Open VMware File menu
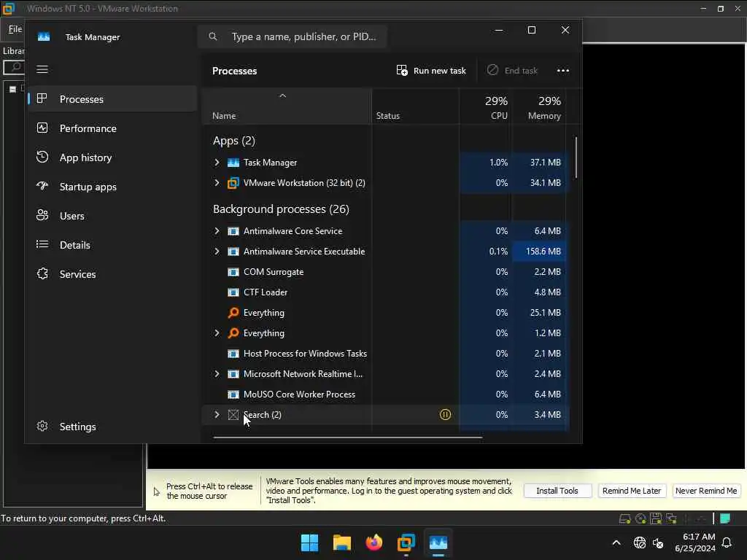Screen dimensions: 747x560 tap(15, 29)
